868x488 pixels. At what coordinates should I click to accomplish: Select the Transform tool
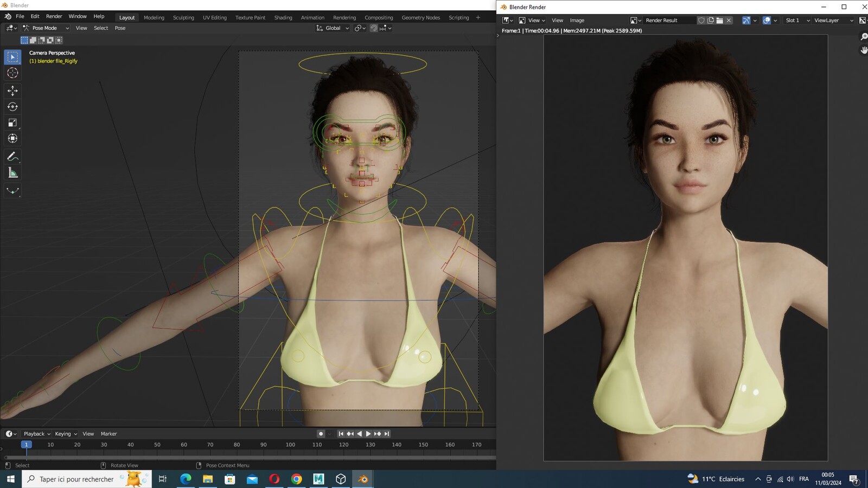[12, 138]
